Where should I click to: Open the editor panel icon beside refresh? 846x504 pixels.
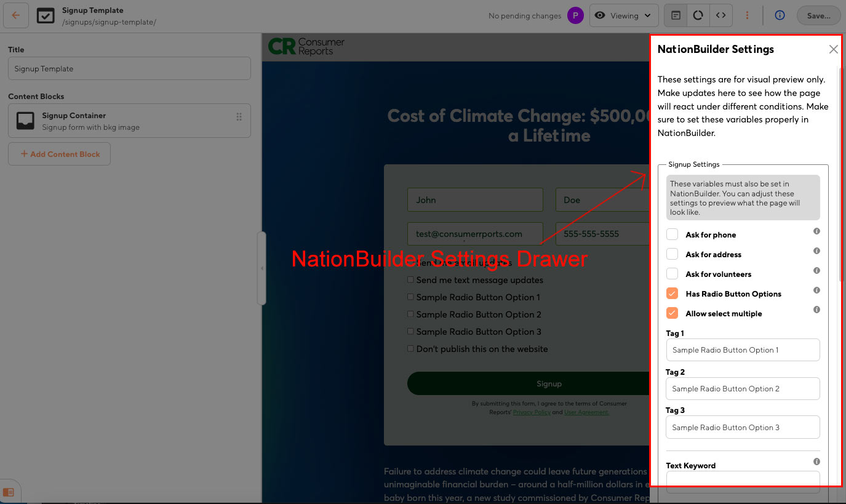(x=675, y=15)
